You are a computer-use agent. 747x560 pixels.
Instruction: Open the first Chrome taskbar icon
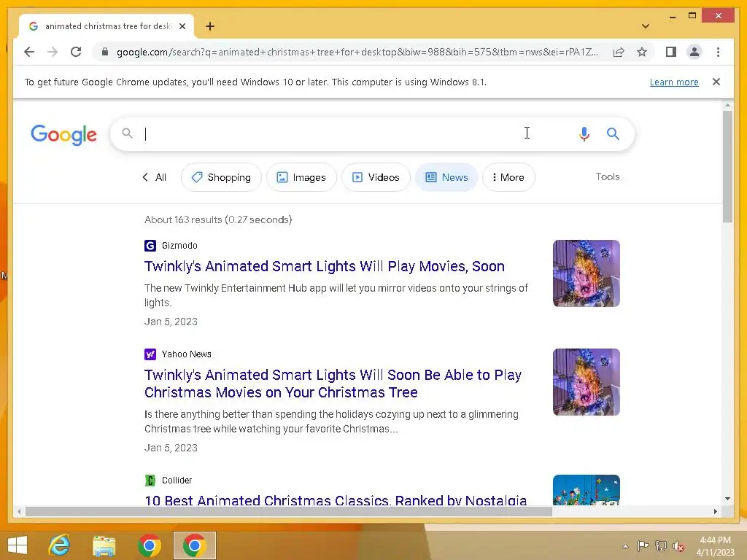click(150, 545)
